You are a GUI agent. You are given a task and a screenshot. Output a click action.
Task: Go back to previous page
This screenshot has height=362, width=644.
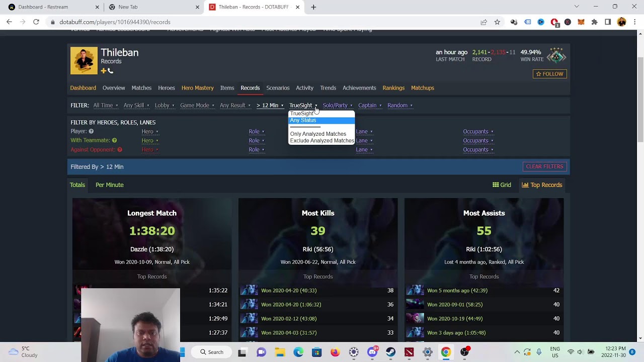point(9,22)
